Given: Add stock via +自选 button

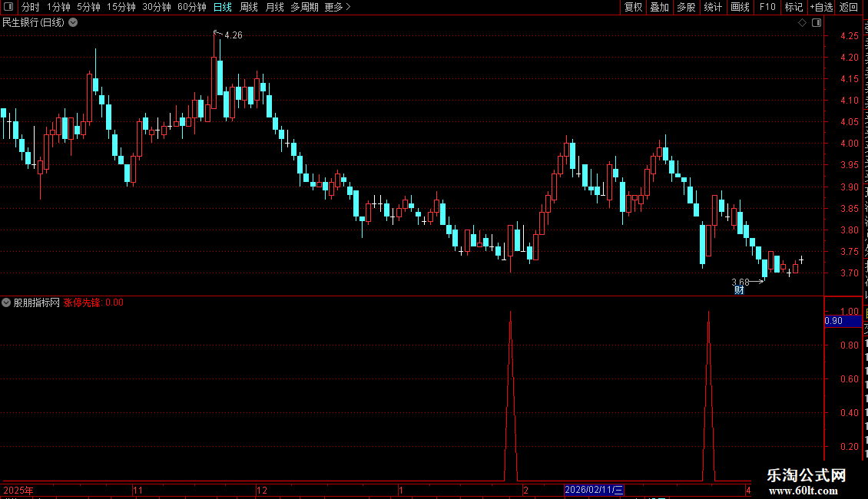Looking at the screenshot, I should [x=821, y=7].
